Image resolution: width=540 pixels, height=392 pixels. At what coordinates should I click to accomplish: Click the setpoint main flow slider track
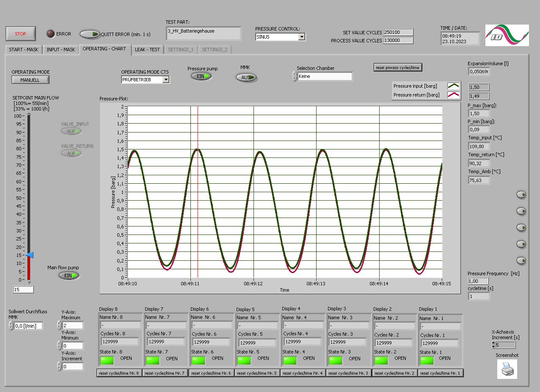point(29,197)
